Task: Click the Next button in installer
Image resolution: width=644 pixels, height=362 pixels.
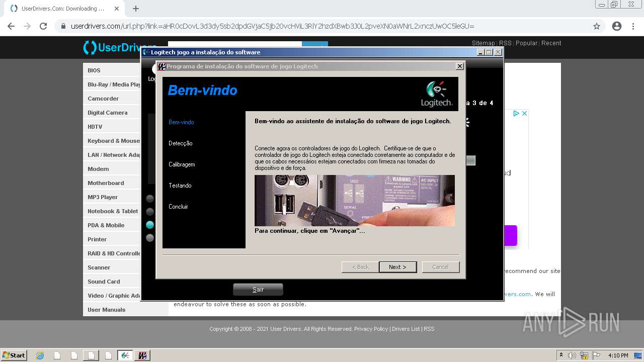Action: (x=397, y=267)
